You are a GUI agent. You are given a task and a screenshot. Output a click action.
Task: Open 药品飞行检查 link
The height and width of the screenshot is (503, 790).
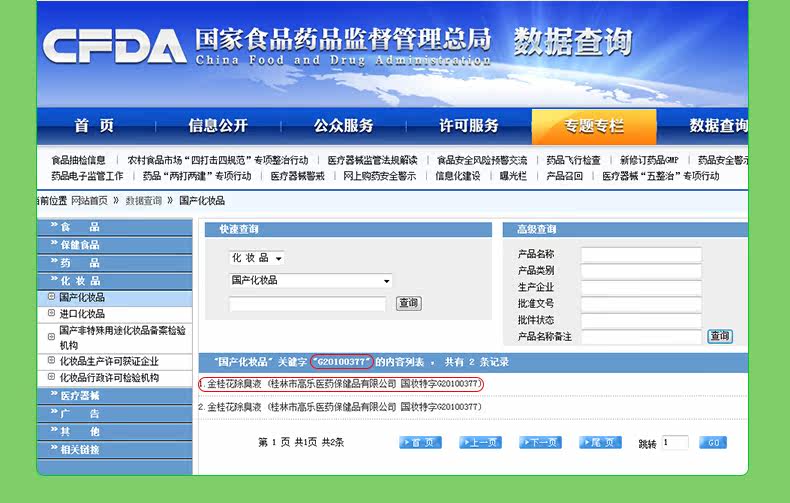[573, 160]
